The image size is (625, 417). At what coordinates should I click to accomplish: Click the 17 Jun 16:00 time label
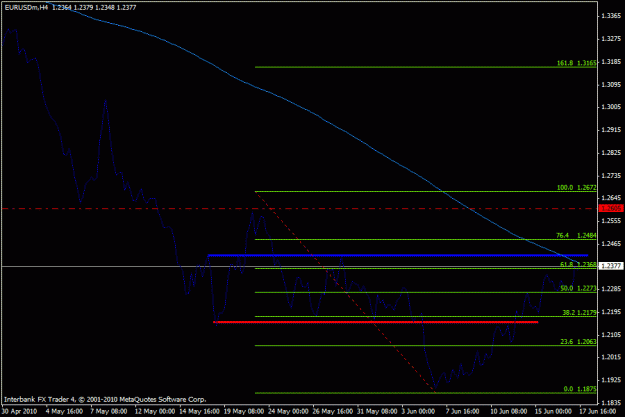coord(597,411)
